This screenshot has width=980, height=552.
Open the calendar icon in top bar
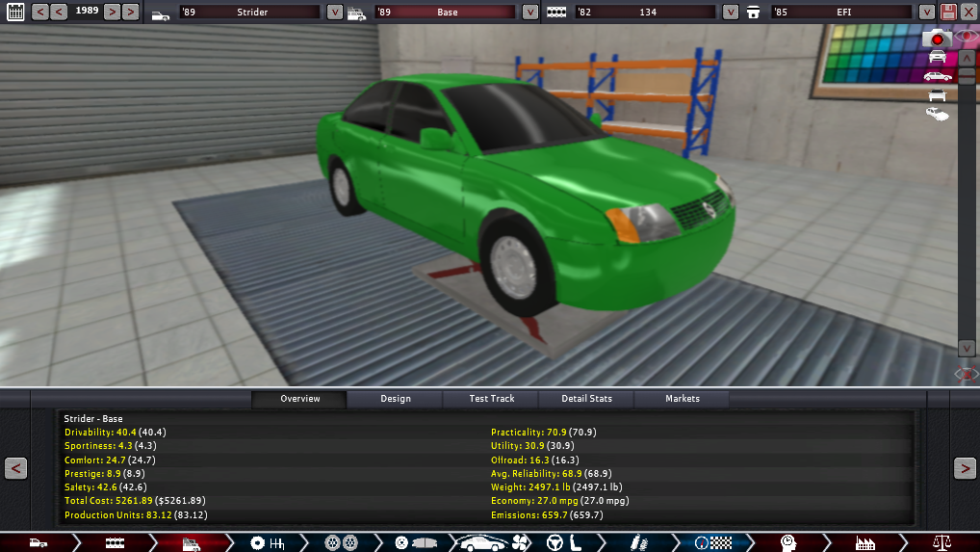(14, 12)
